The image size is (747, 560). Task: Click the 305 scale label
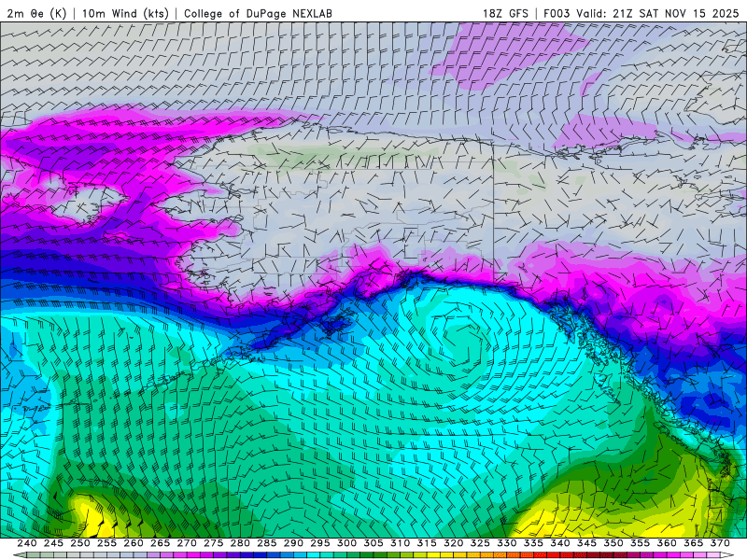[373, 543]
